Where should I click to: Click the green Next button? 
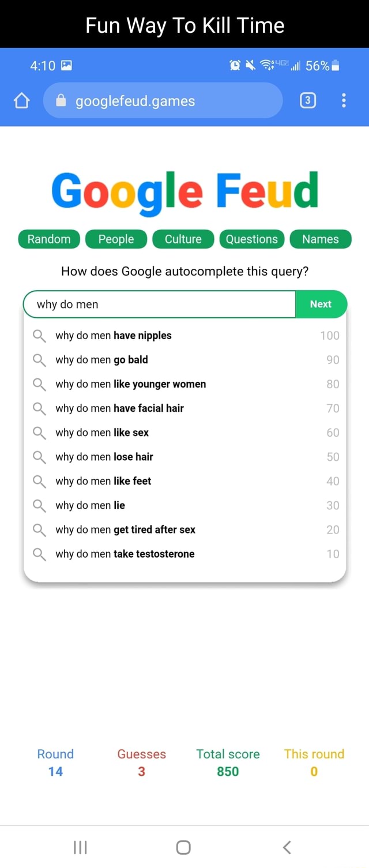[x=321, y=305]
